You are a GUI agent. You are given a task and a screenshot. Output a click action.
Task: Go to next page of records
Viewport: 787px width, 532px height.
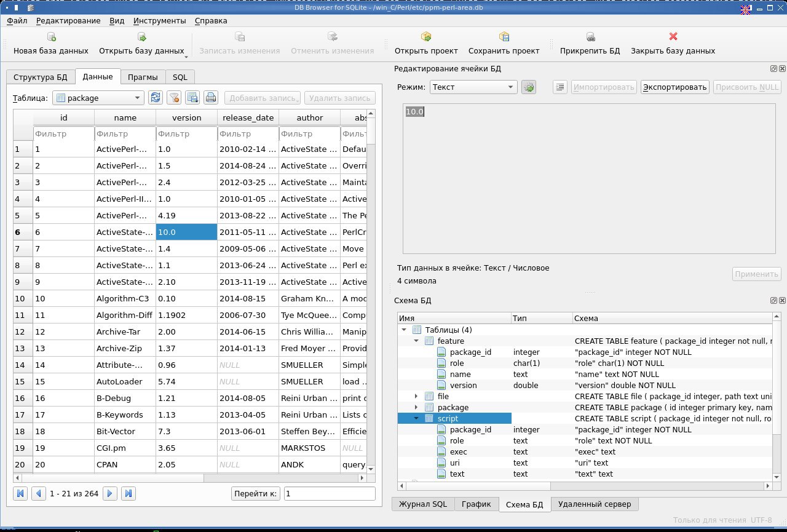click(110, 493)
